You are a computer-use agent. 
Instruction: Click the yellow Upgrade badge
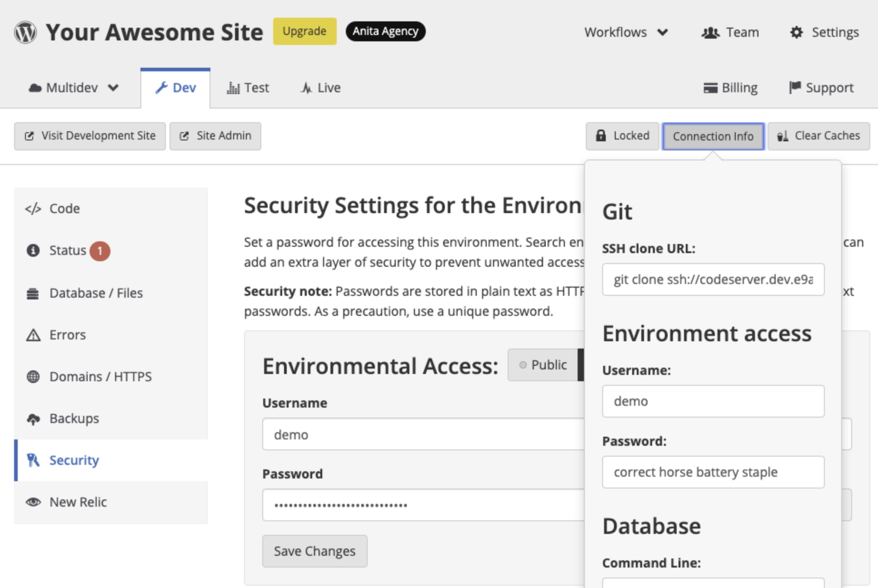pyautogui.click(x=304, y=31)
